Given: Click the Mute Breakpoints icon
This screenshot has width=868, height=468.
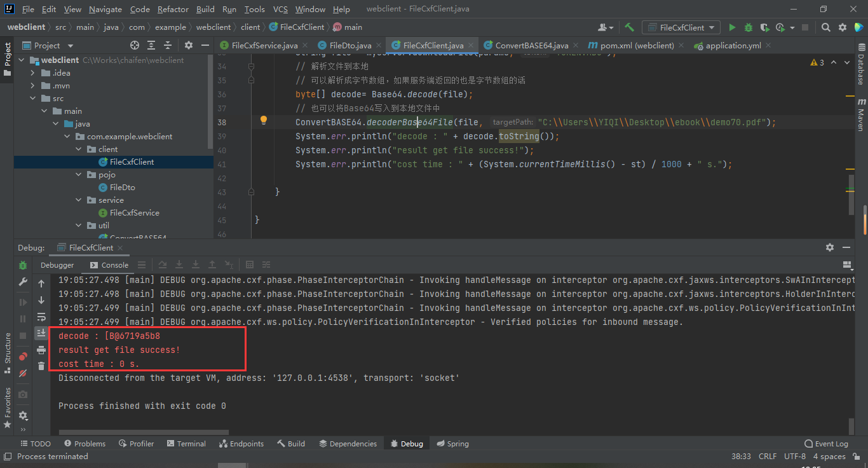Looking at the screenshot, I should coord(23,373).
